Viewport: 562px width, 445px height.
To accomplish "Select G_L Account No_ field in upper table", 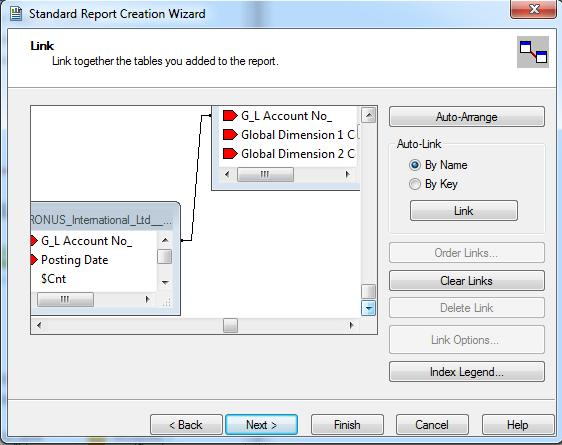I will 286,116.
